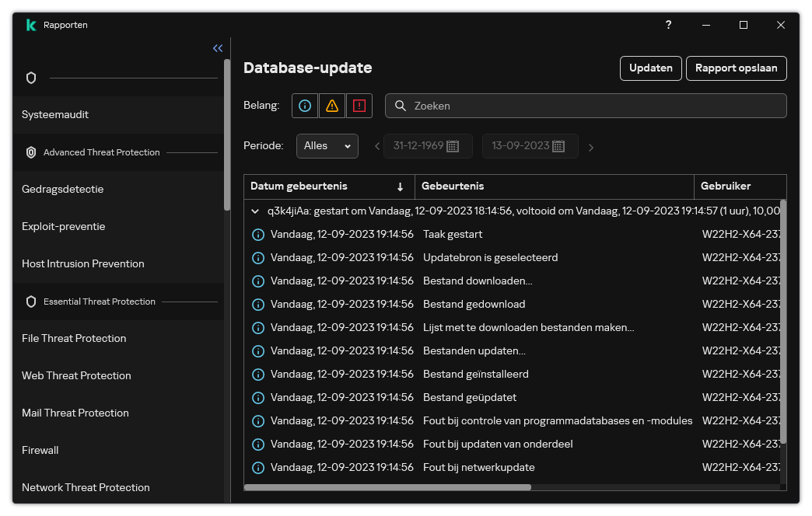Click the Zoeken search field
Screen dimensions: 812x516
pyautogui.click(x=591, y=106)
